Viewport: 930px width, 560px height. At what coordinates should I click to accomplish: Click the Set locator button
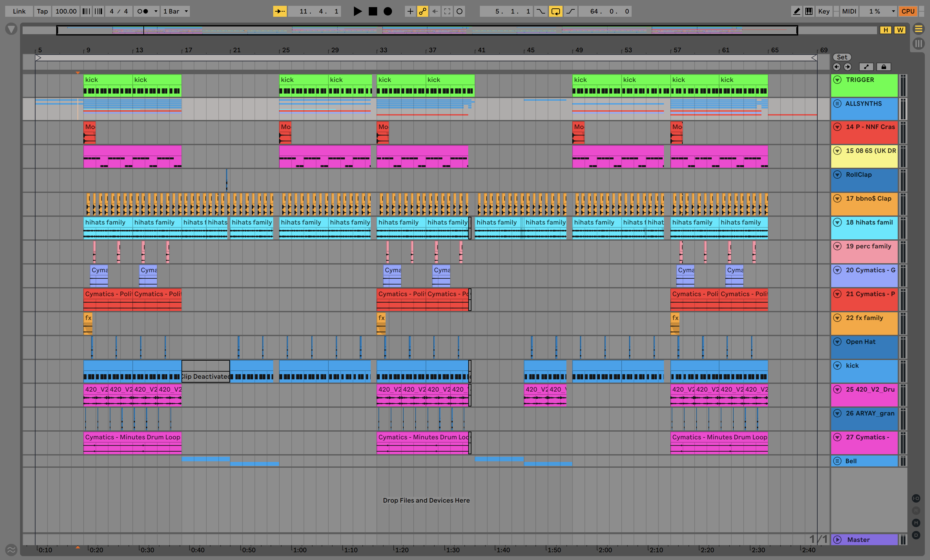click(842, 57)
